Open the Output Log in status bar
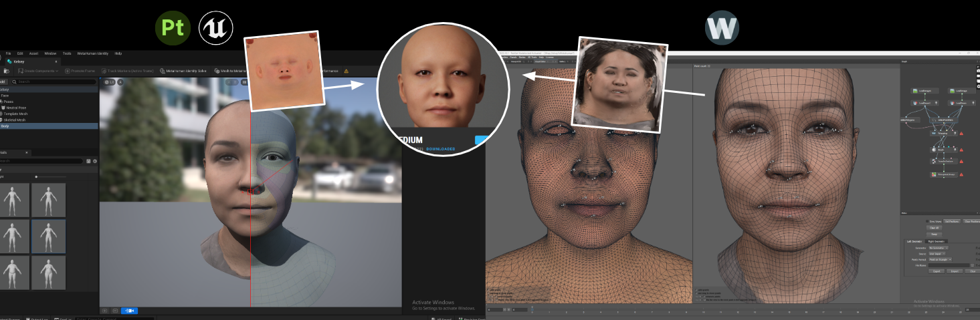 click(x=37, y=318)
